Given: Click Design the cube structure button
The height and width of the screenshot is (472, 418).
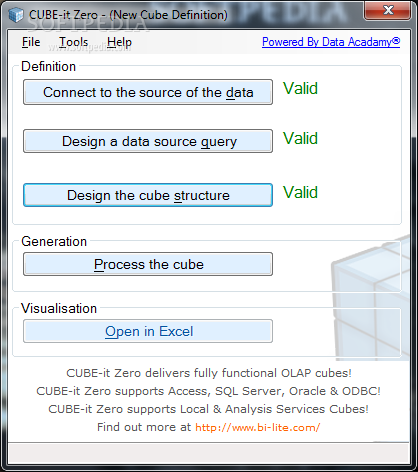Looking at the screenshot, I should tap(148, 195).
